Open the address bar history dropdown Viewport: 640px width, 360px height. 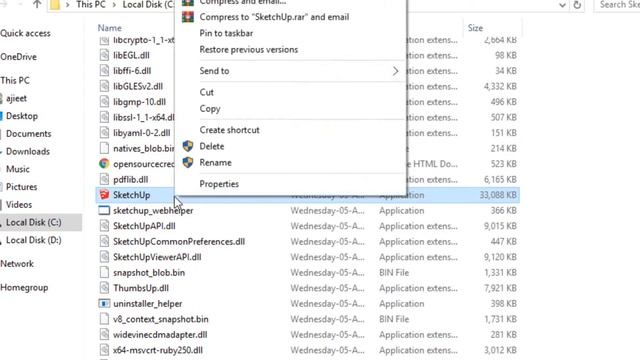pyautogui.click(x=562, y=5)
